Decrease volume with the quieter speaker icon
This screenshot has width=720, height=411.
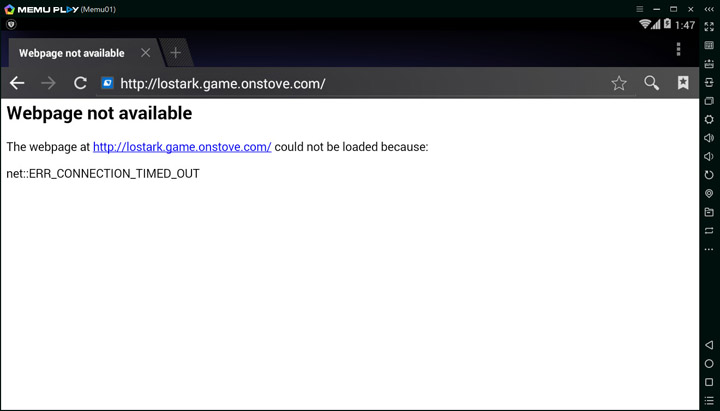point(709,157)
